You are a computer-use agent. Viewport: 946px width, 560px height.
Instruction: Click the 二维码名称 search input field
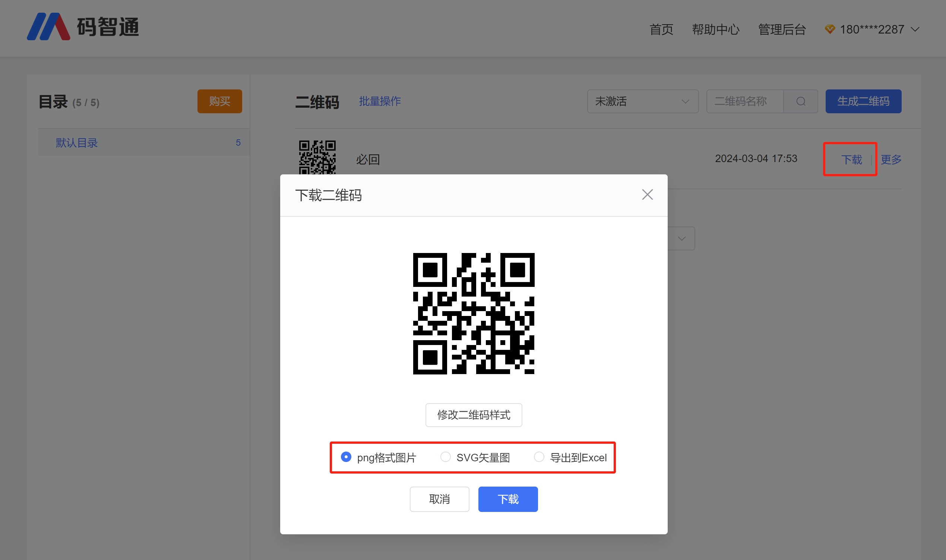[744, 101]
